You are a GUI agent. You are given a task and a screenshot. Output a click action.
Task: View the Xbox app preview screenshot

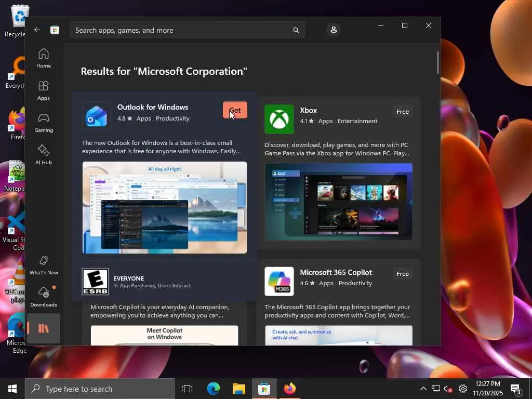(339, 202)
